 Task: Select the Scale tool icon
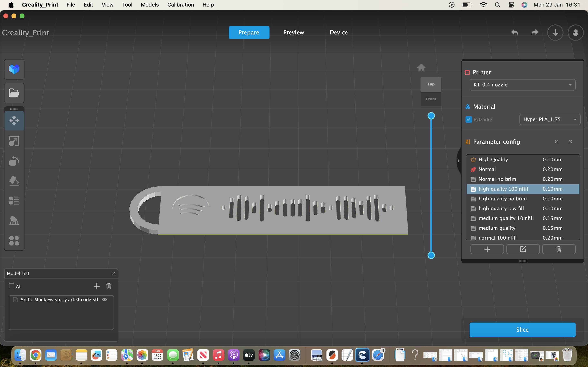click(x=14, y=141)
